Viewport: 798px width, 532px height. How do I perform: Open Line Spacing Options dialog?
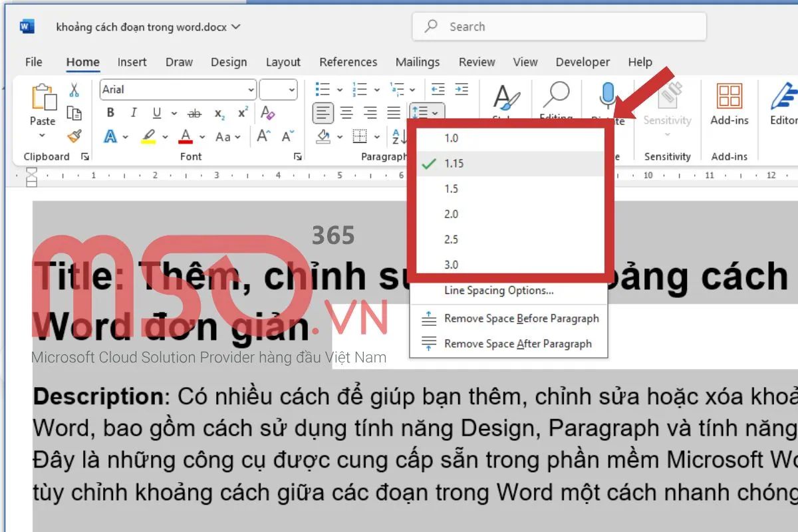tap(499, 291)
